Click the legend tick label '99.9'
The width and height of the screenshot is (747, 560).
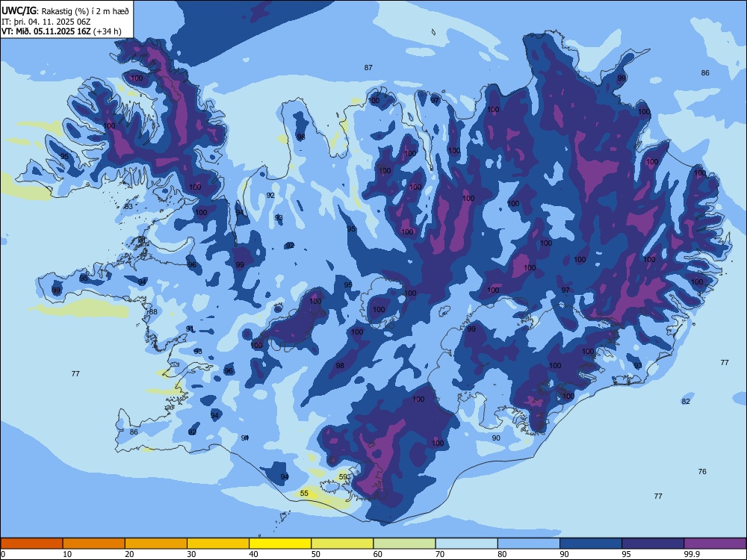(692, 554)
